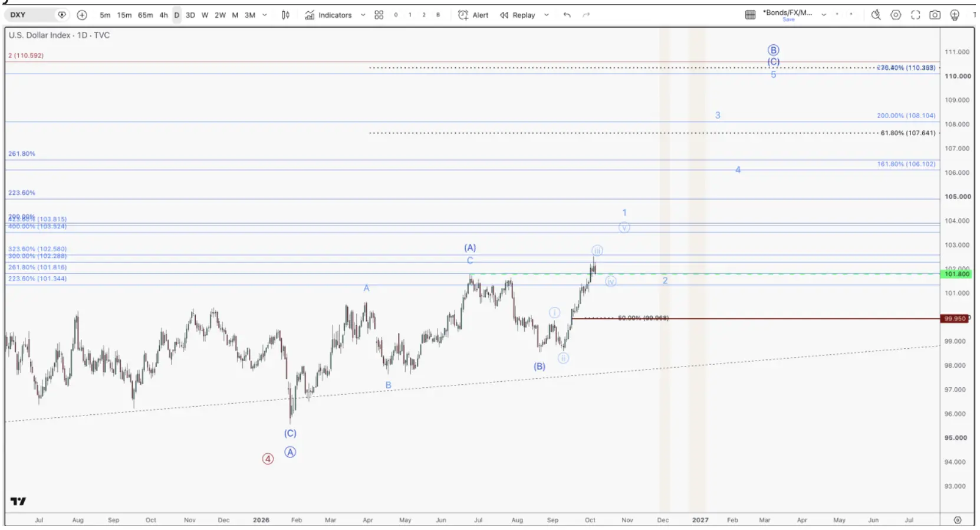Open the indicator templates grid icon
This screenshot has width=980, height=530.
click(379, 15)
